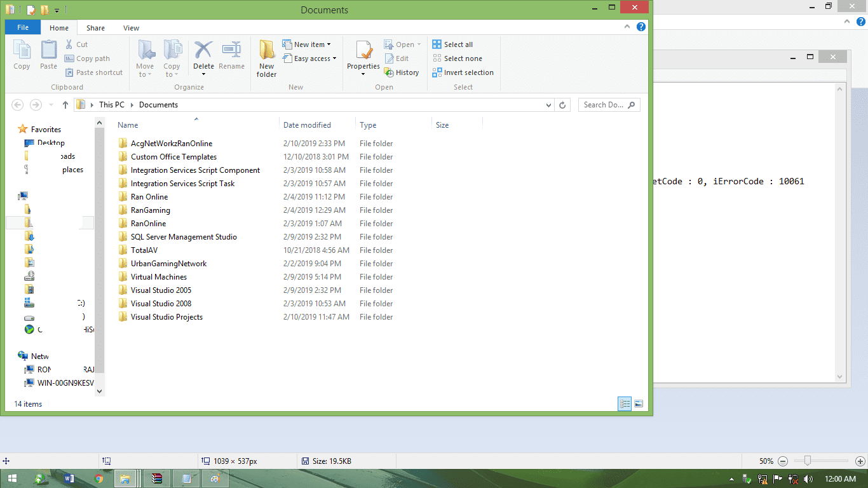Click the Delete X icon
Image resolution: width=868 pixels, height=488 pixels.
[x=203, y=50]
